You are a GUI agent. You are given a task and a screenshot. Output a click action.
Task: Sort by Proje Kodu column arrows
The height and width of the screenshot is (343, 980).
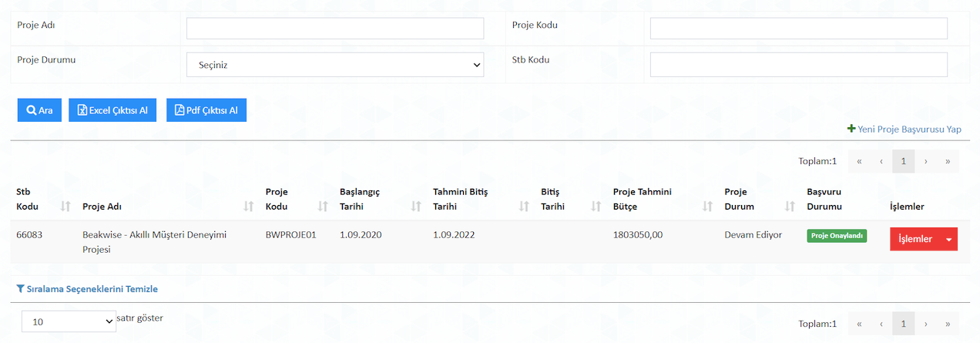point(323,207)
